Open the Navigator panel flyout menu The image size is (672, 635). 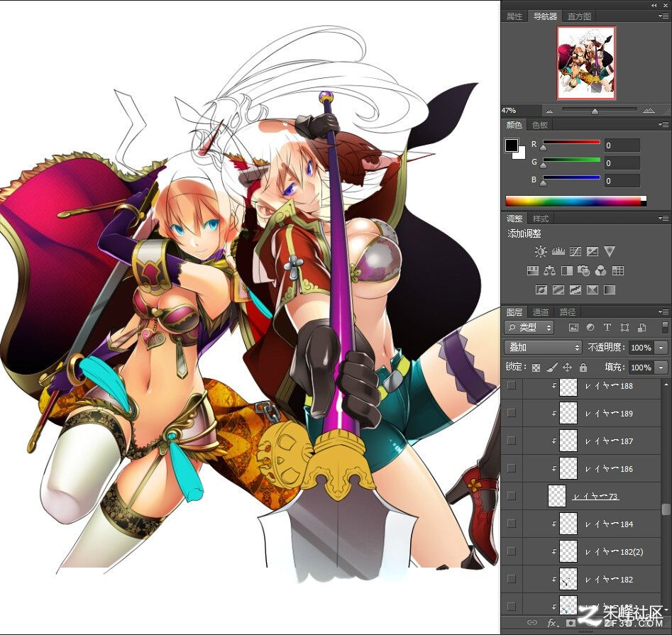point(663,16)
